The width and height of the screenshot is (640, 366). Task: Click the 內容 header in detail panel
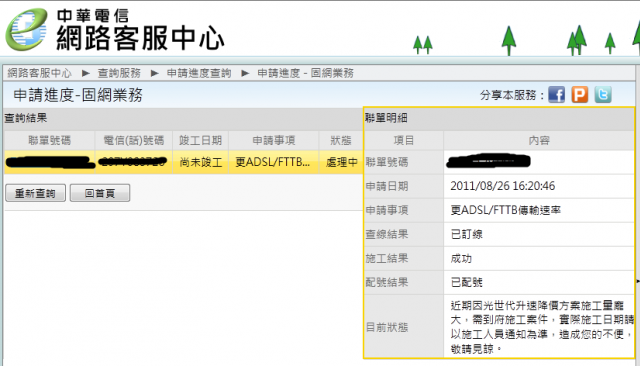[x=539, y=140]
